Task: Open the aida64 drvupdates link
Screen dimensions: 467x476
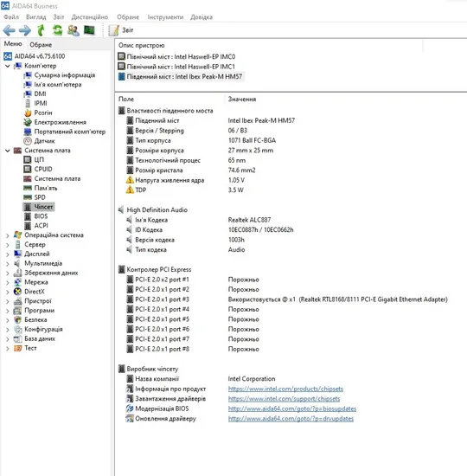Action: [291, 419]
